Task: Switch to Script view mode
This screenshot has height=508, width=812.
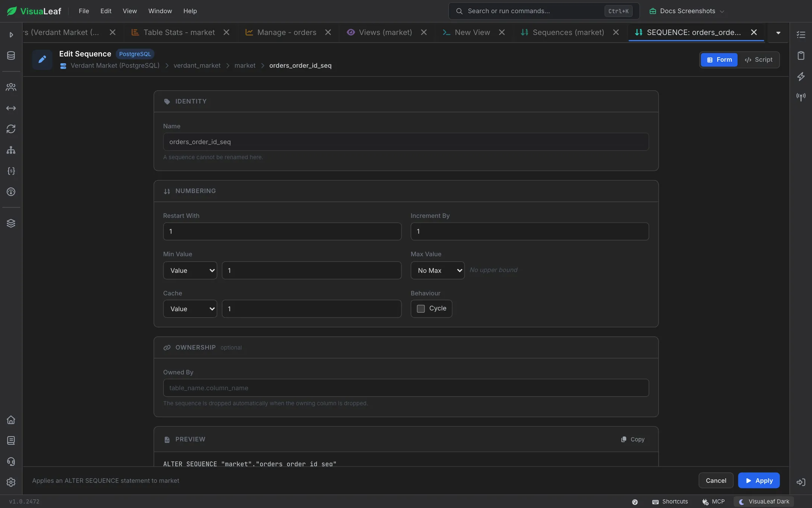Action: [x=758, y=60]
